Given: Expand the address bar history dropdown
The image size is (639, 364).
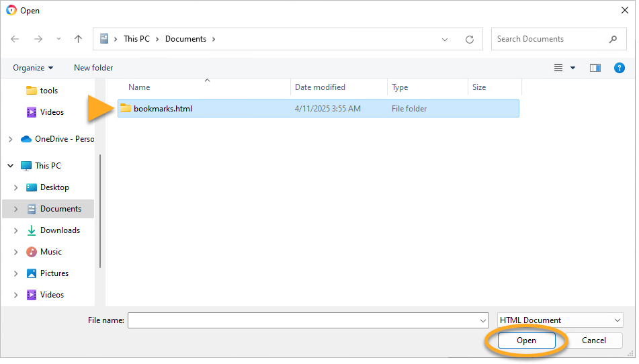Looking at the screenshot, I should 445,39.
